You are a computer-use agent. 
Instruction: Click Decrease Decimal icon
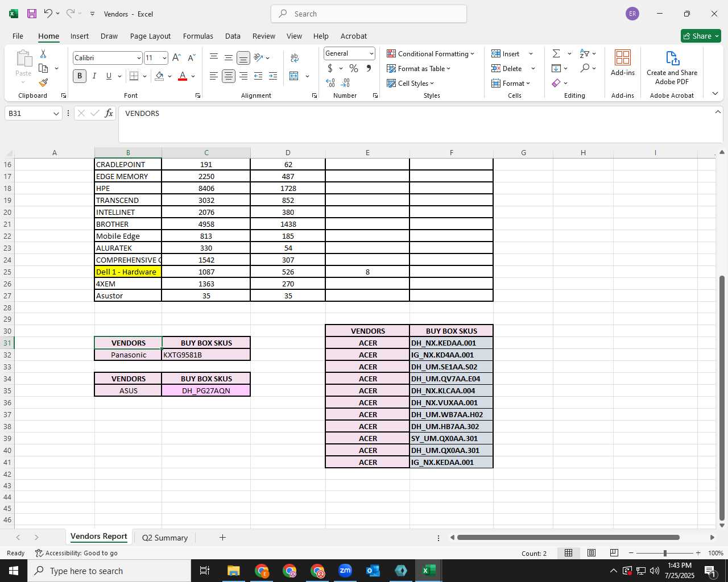click(345, 83)
